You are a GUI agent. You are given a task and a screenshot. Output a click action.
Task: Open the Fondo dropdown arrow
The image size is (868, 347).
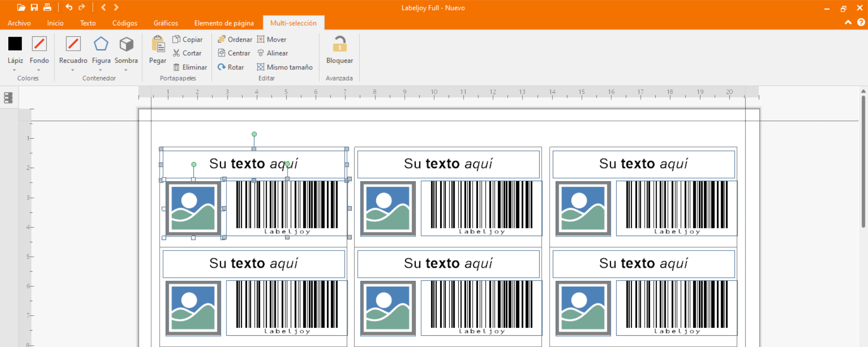pyautogui.click(x=39, y=70)
